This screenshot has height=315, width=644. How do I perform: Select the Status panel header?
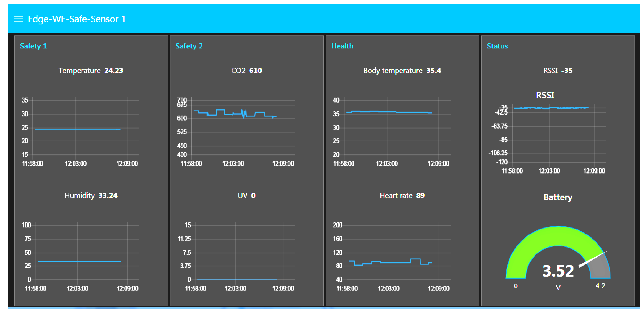click(x=497, y=46)
